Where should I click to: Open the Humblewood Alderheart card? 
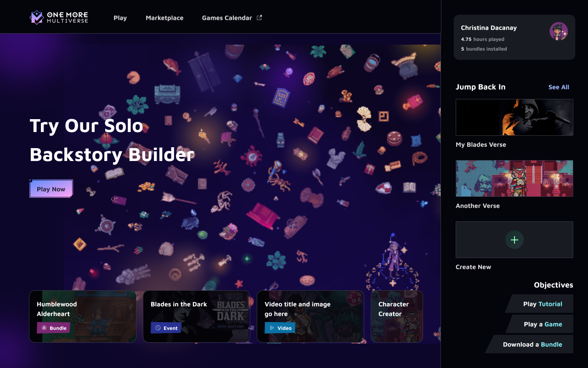[x=83, y=316]
